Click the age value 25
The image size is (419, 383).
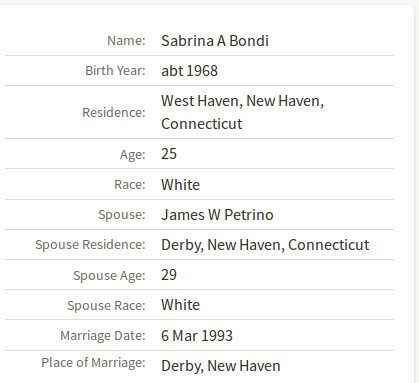(x=169, y=154)
